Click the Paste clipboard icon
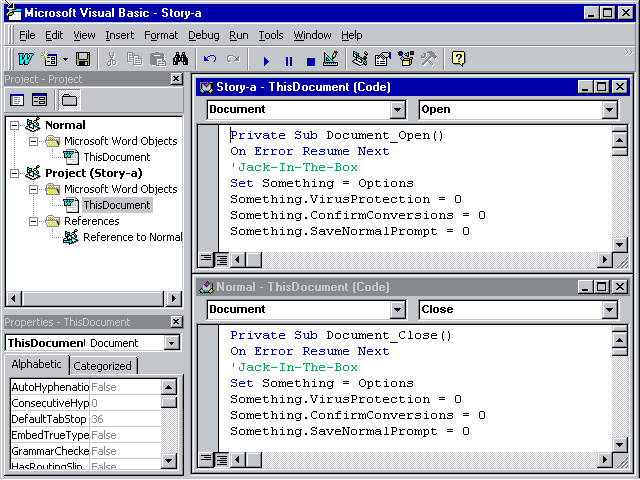Image resolution: width=640 pixels, height=480 pixels. click(x=157, y=59)
